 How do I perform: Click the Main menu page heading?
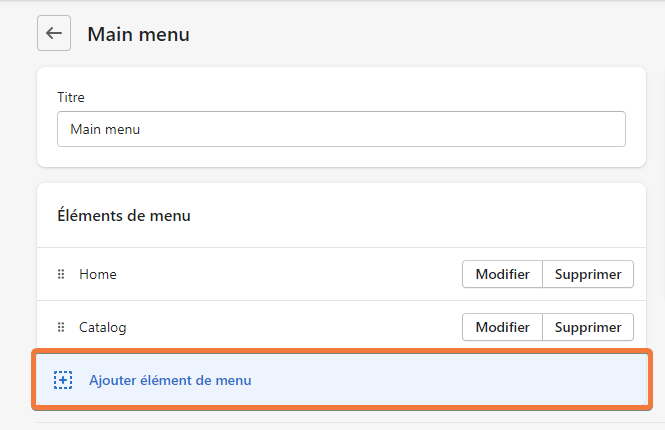click(139, 34)
